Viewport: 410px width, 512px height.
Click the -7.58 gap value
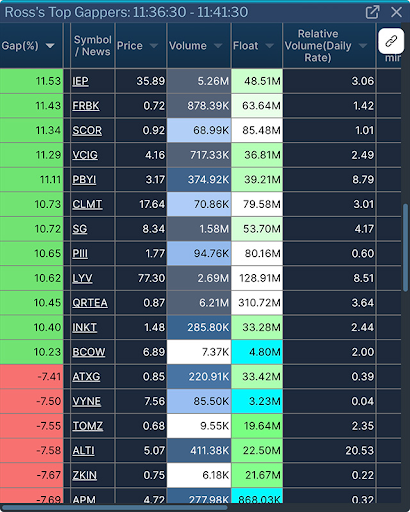coord(31,451)
